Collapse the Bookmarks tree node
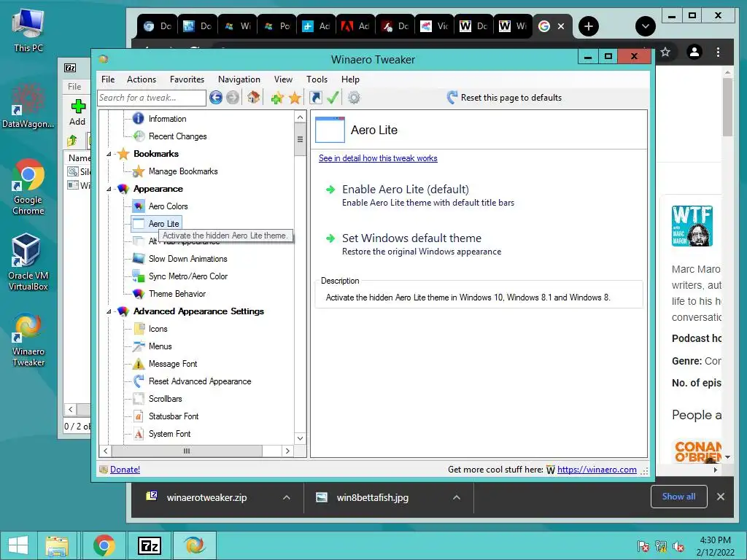This screenshot has width=747, height=560. click(x=109, y=154)
